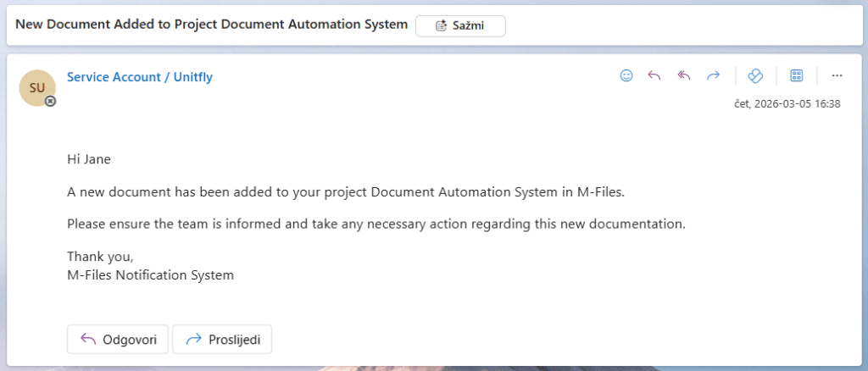This screenshot has width=868, height=371.
Task: Open the apps grid icon
Action: (x=796, y=75)
